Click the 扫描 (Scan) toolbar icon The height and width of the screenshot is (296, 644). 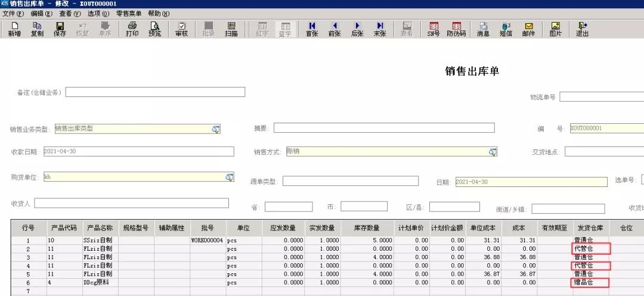(x=231, y=29)
